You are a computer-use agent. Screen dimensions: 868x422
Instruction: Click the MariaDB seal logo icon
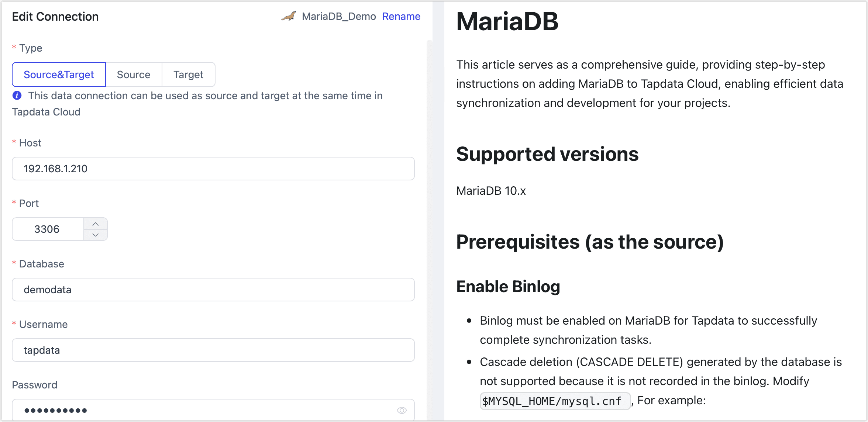tap(289, 16)
